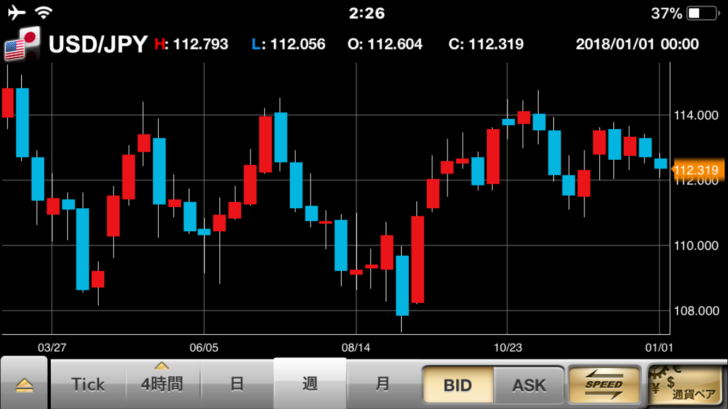This screenshot has width=728, height=409.
Task: Click the orange 112.319 price tag
Action: [697, 171]
